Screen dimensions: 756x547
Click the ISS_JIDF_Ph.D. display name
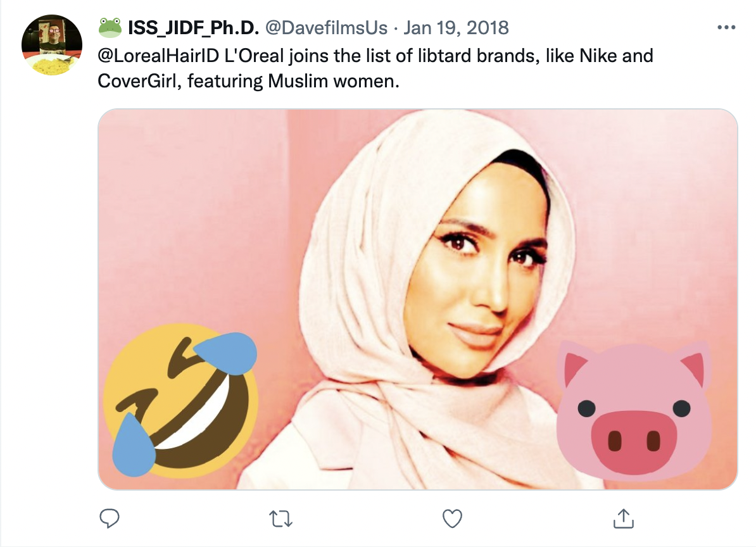193,28
